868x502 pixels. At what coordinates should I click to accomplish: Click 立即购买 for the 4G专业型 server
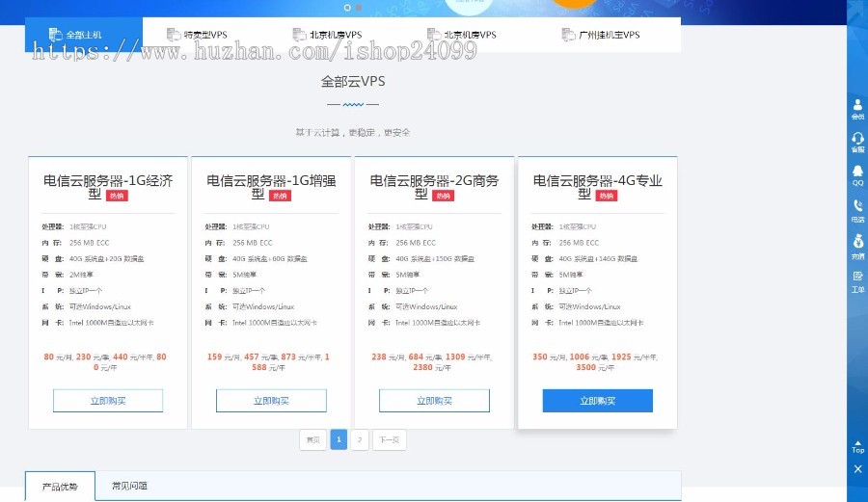click(x=598, y=401)
